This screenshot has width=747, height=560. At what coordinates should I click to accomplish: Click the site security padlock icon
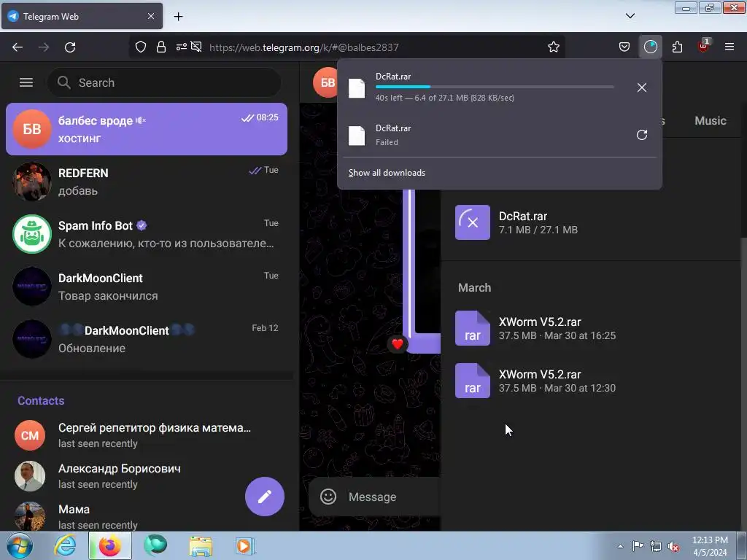tap(161, 47)
